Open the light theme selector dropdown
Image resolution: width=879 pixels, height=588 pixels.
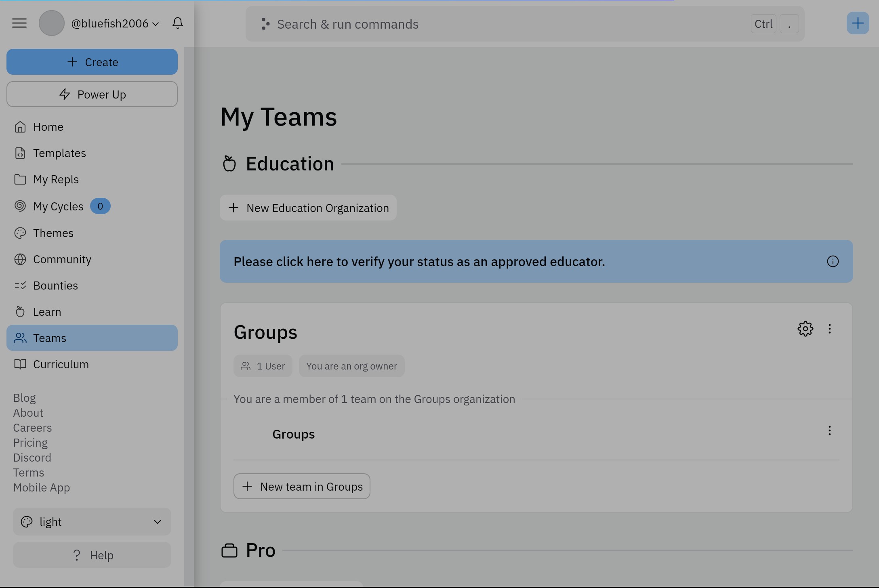[x=92, y=522]
